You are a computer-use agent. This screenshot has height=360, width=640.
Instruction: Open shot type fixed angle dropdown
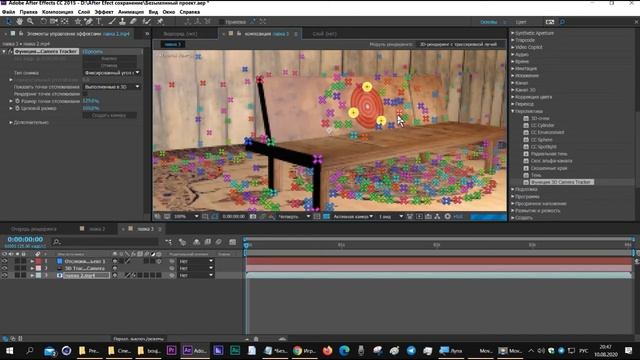[x=111, y=73]
